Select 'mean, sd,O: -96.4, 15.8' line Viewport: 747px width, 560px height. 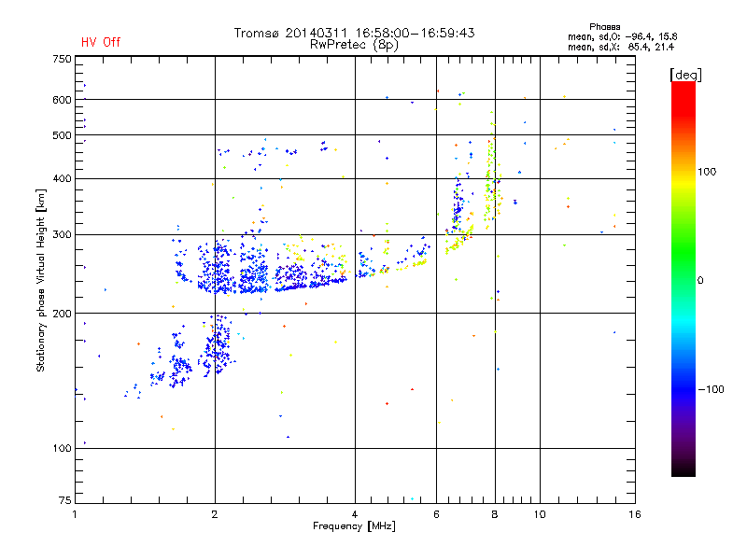point(622,36)
